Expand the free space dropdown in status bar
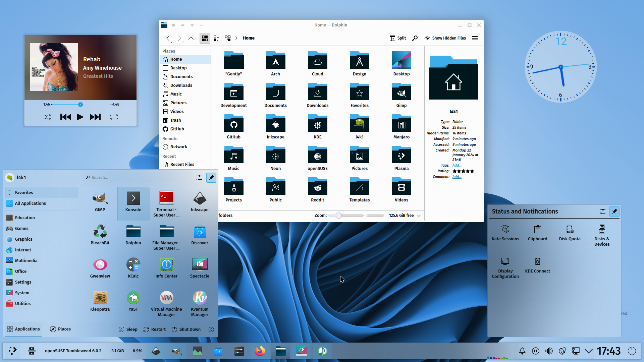The height and width of the screenshot is (362, 644). point(419,216)
